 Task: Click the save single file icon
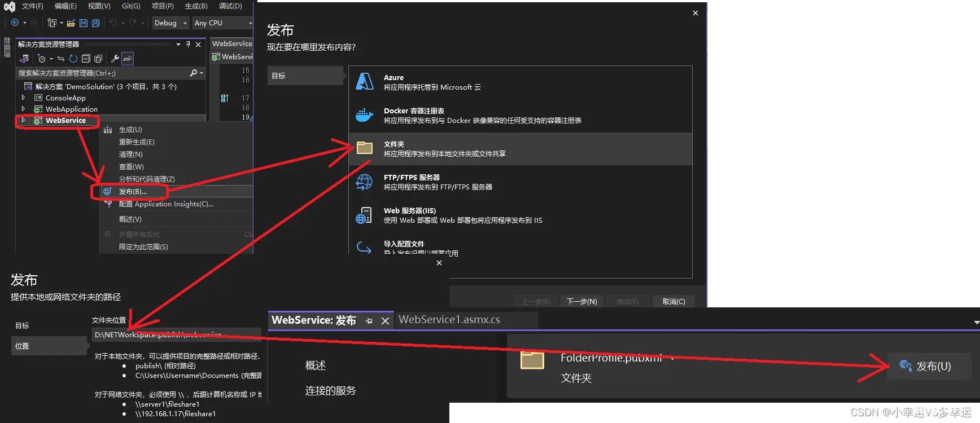(x=84, y=23)
